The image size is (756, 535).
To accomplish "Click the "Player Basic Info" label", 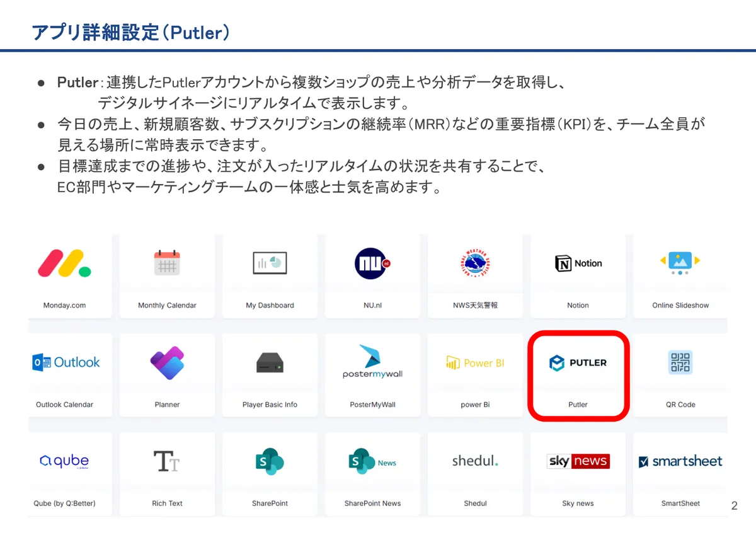I will 270,405.
